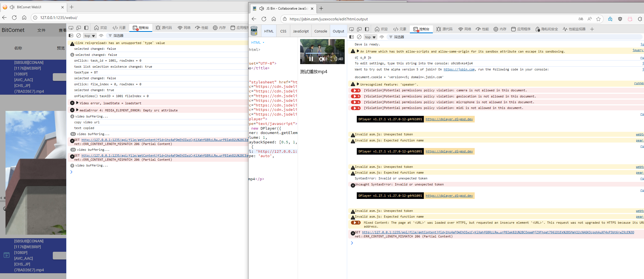This screenshot has width=644, height=279.
Task: Open the 元素 tab in BitComet DevTools
Action: click(x=119, y=28)
